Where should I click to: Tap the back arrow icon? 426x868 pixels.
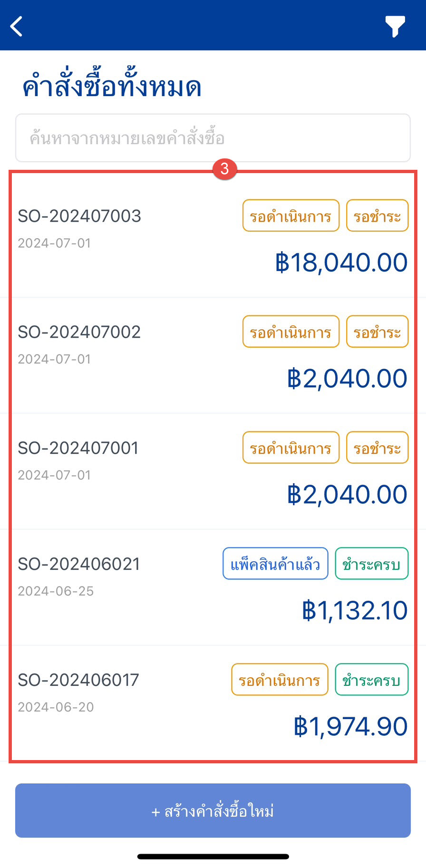click(x=17, y=26)
